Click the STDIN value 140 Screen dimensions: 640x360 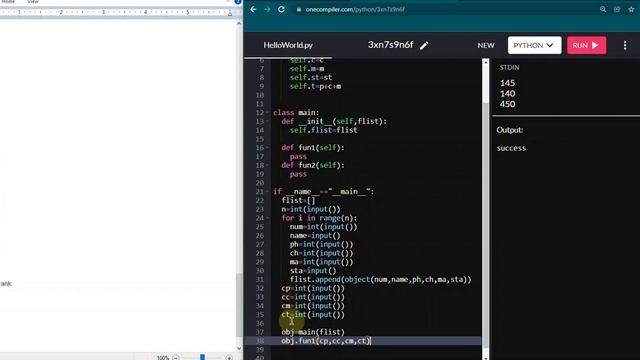tap(507, 93)
